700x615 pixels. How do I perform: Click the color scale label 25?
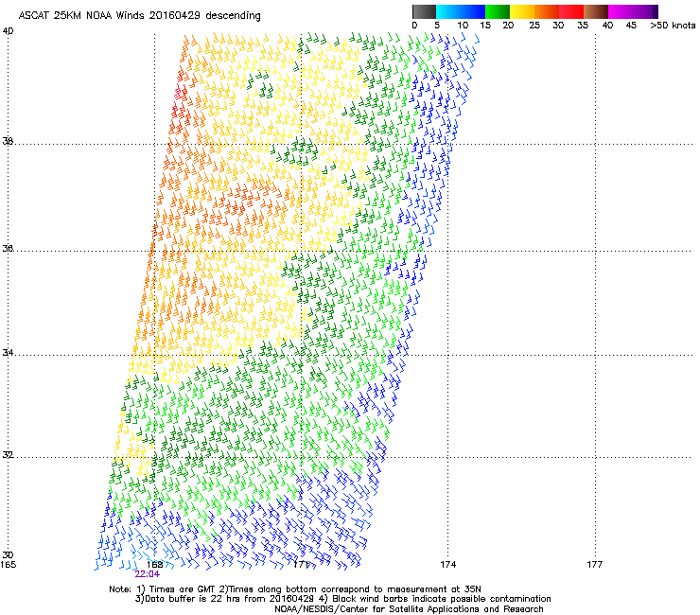pos(534,26)
